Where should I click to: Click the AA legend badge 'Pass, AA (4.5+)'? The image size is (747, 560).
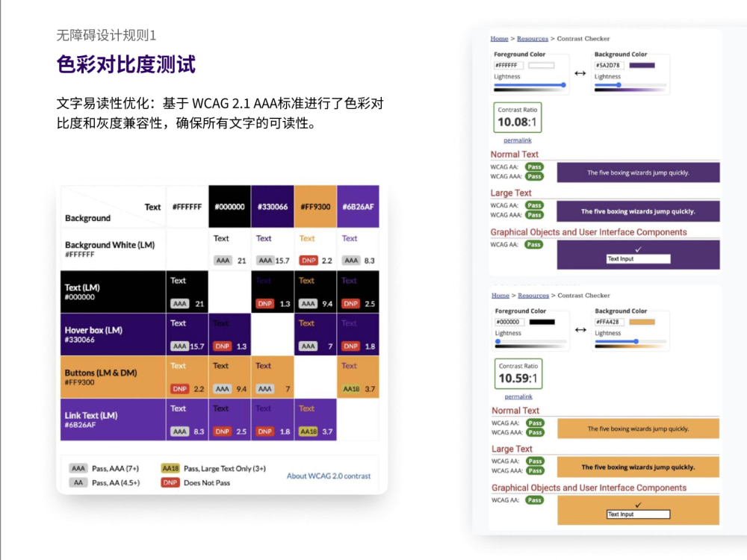coord(78,482)
